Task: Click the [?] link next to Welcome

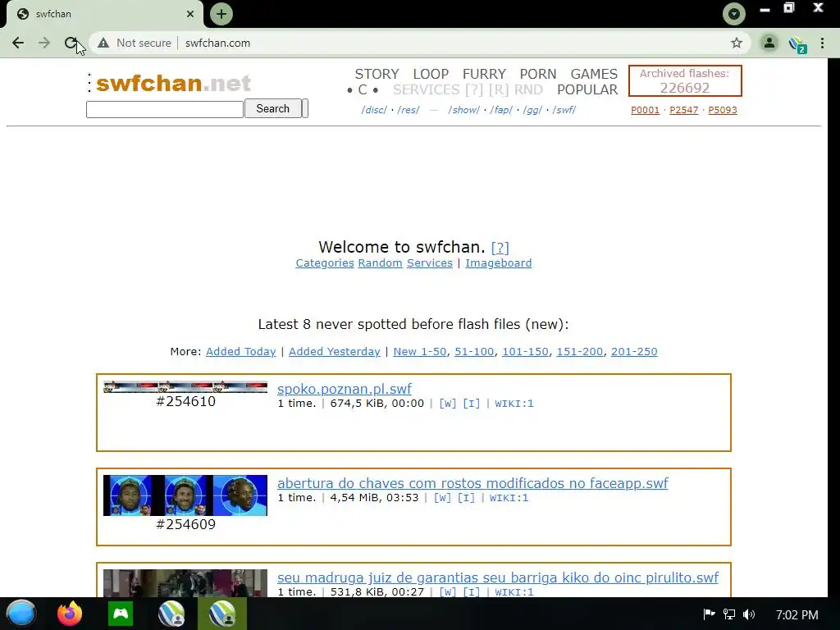Action: tap(500, 248)
